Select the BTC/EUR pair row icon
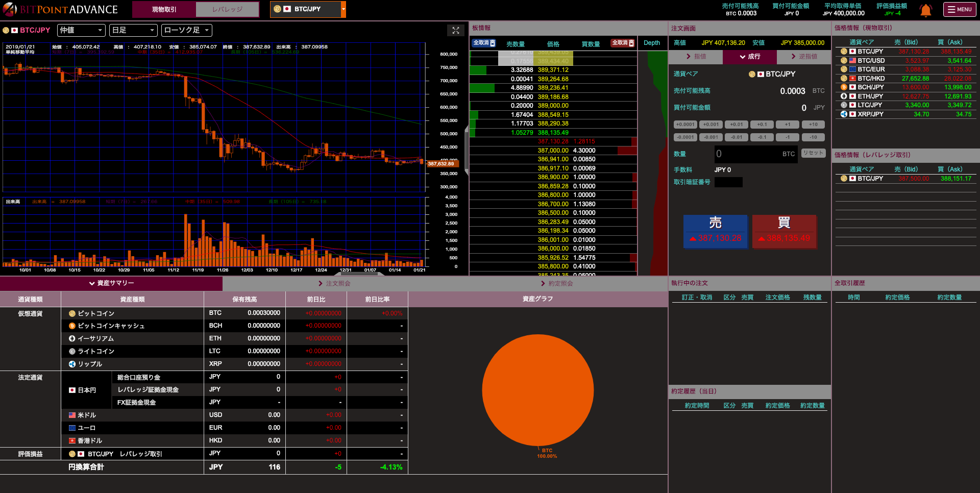This screenshot has height=493, width=980. (844, 69)
